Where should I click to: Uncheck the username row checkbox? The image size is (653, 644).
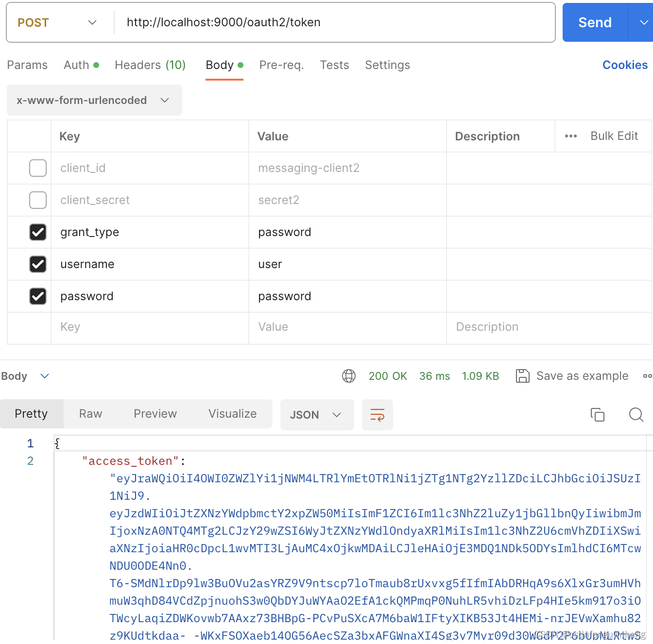[38, 264]
